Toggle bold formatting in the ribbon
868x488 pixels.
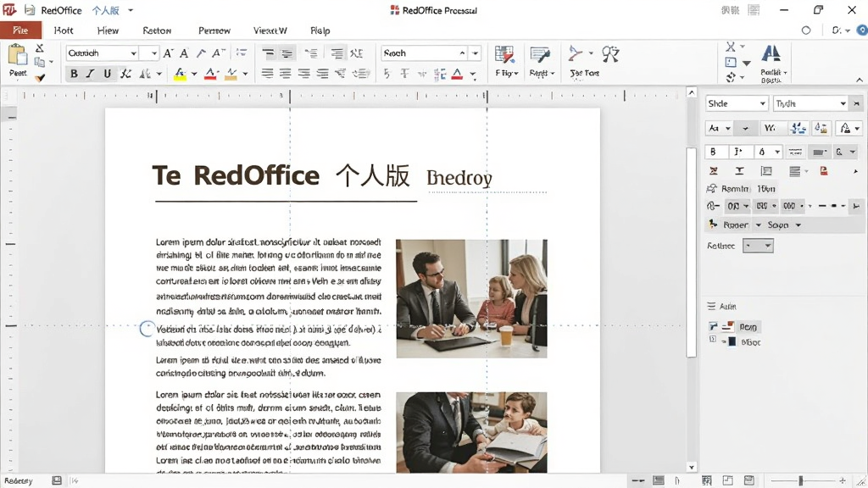[x=74, y=74]
